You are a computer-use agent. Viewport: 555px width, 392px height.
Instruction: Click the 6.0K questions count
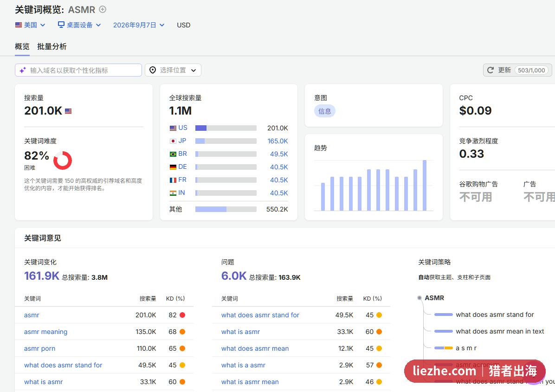[x=233, y=276]
